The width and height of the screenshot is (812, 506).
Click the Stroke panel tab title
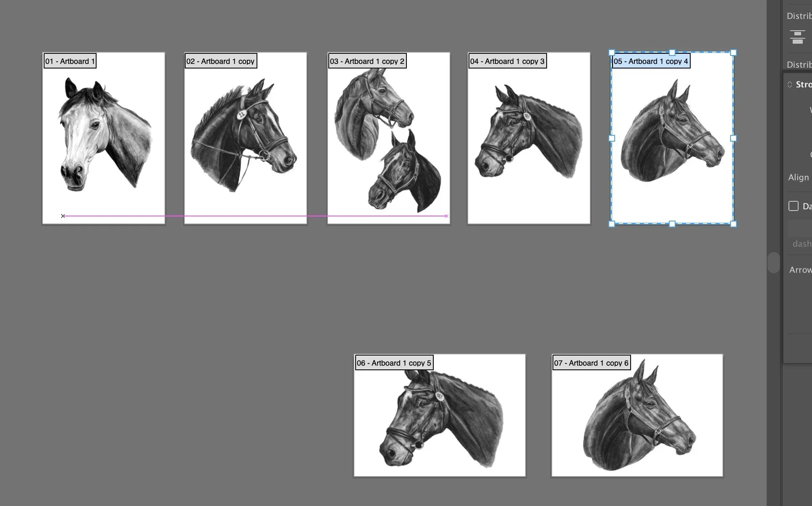(x=804, y=84)
